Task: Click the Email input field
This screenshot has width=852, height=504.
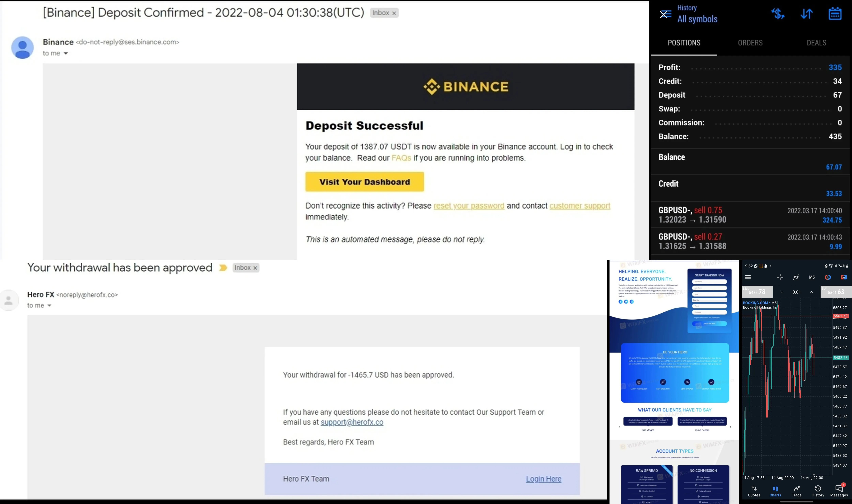Action: 709,294
